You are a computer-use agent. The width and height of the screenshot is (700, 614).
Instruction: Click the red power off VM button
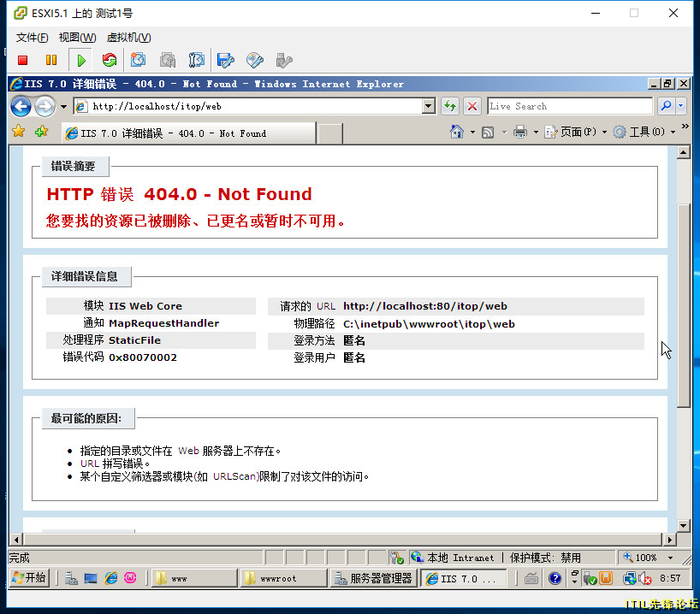23,60
